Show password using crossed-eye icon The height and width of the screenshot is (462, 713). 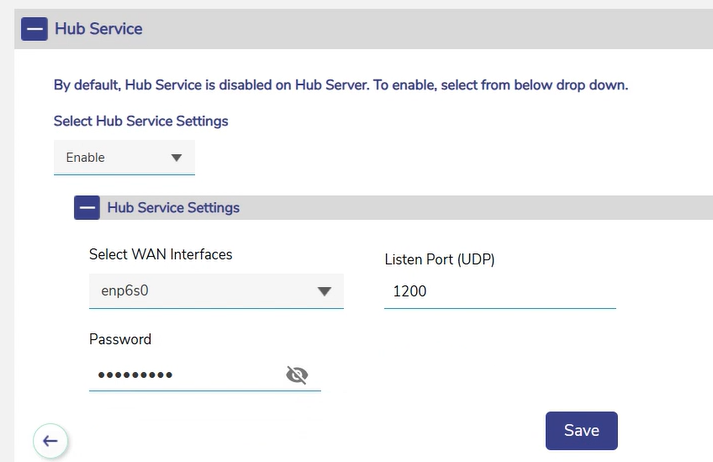(x=296, y=375)
